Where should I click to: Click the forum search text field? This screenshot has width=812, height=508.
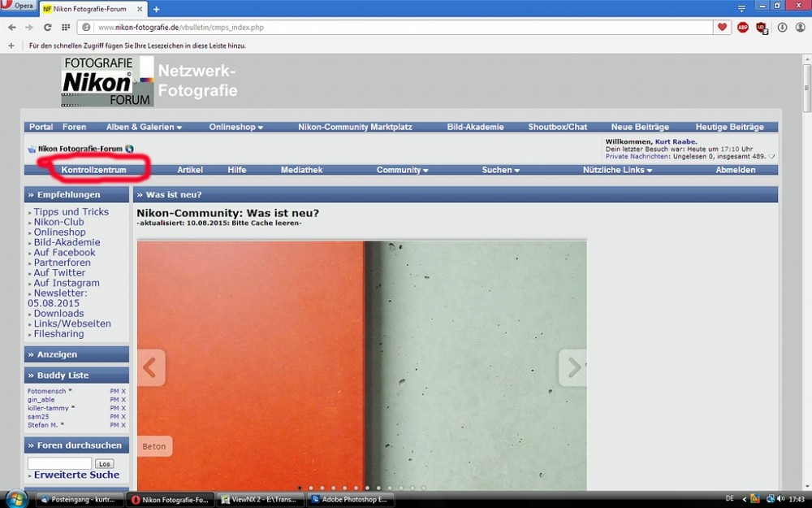point(59,463)
